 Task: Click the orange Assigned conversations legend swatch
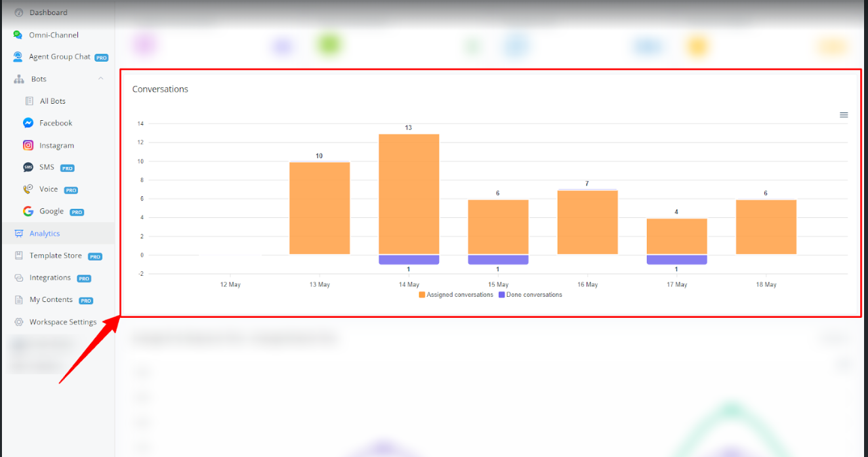coord(422,295)
